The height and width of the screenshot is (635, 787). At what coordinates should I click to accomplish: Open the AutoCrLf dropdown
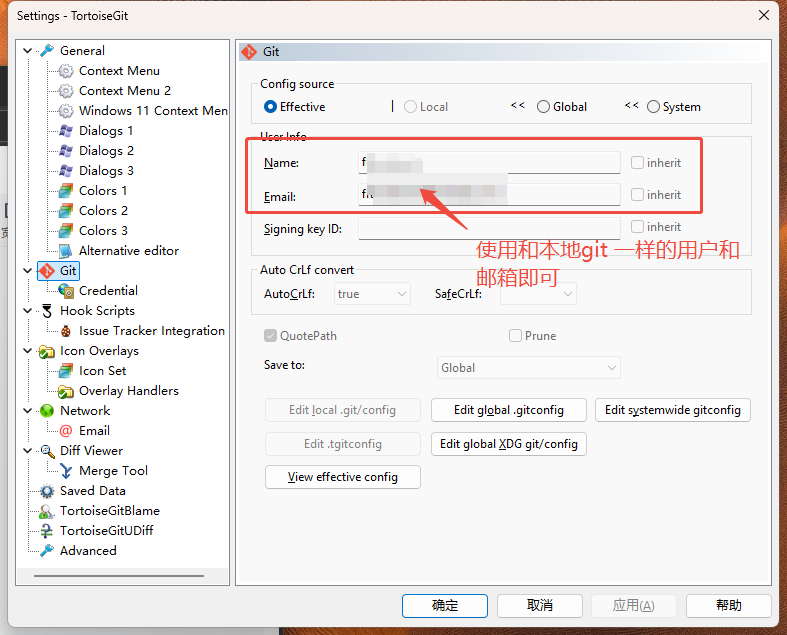372,294
